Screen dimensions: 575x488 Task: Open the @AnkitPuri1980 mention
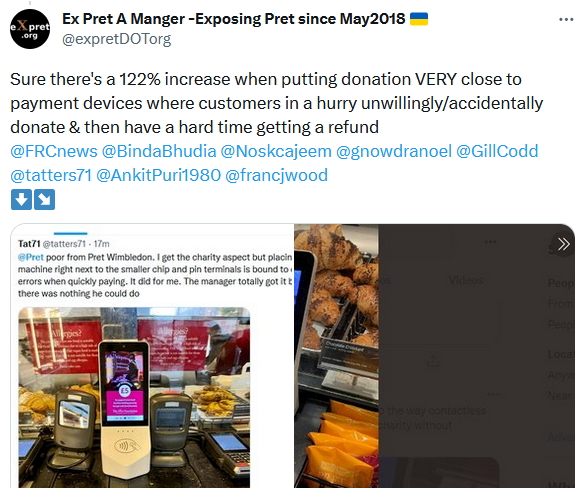(x=158, y=175)
